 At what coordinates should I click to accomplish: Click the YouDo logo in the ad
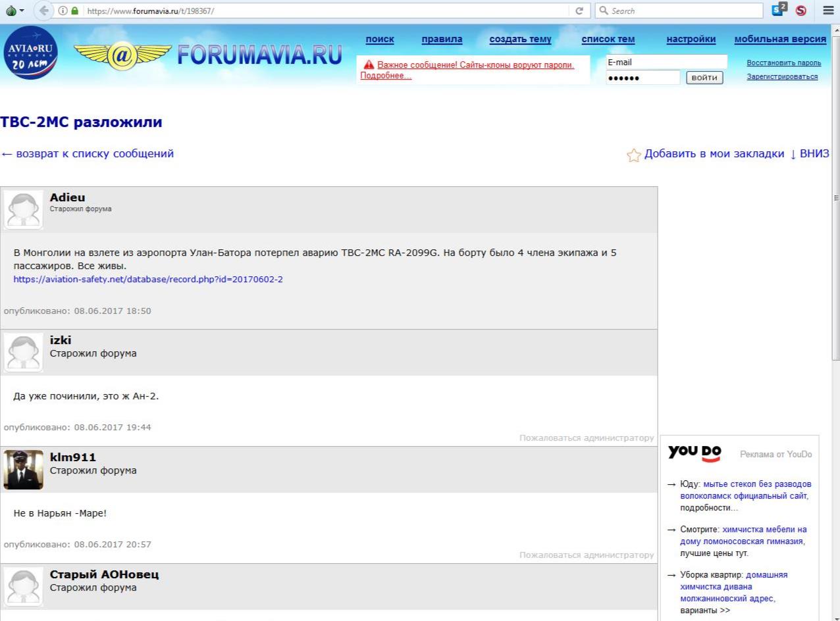pyautogui.click(x=695, y=453)
